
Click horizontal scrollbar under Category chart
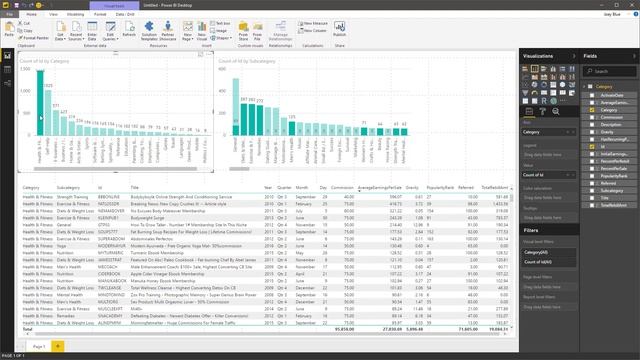[116, 169]
